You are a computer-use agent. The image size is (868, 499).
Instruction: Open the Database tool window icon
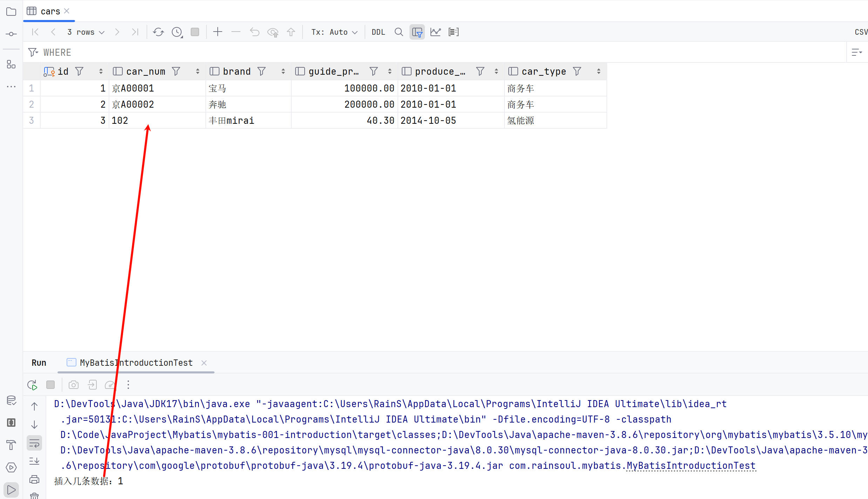pyautogui.click(x=11, y=400)
